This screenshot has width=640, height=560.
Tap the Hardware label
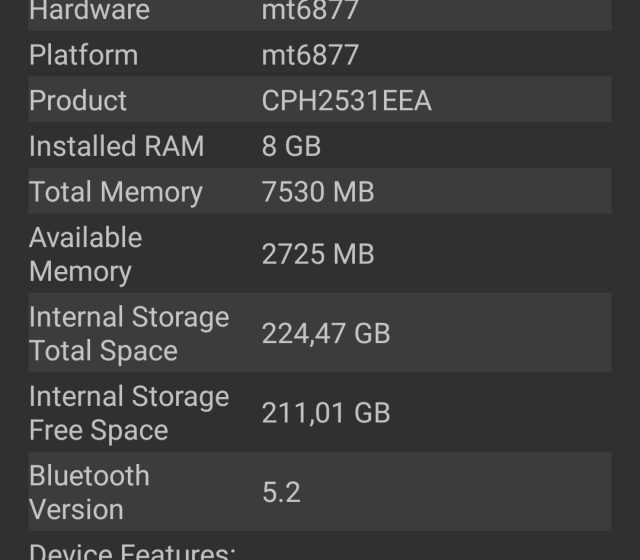(x=89, y=11)
